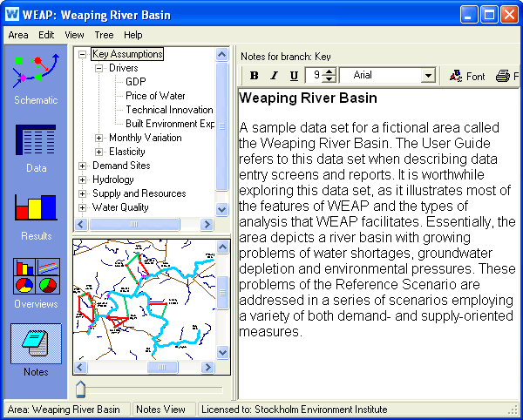Select Price of Water in tree
This screenshot has height=420, width=523.
[x=155, y=96]
